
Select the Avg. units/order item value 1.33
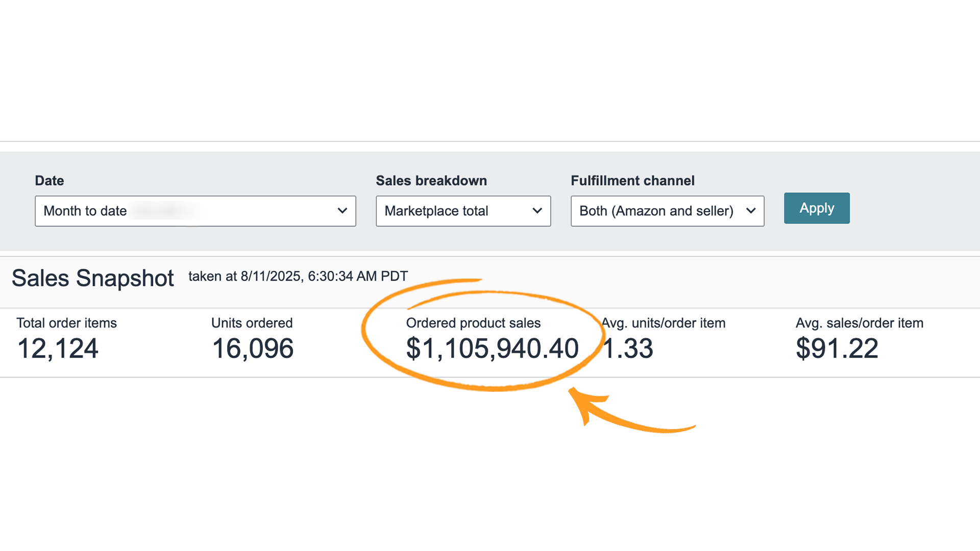(x=627, y=348)
